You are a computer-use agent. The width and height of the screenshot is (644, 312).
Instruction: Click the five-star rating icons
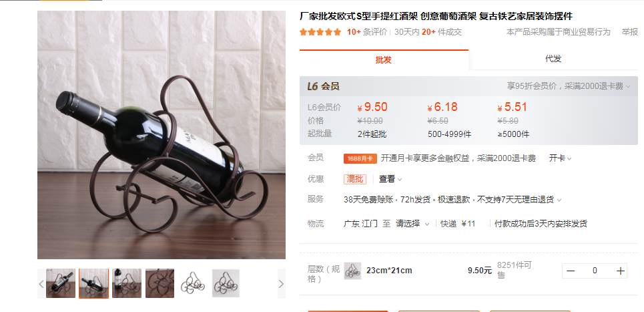320,32
